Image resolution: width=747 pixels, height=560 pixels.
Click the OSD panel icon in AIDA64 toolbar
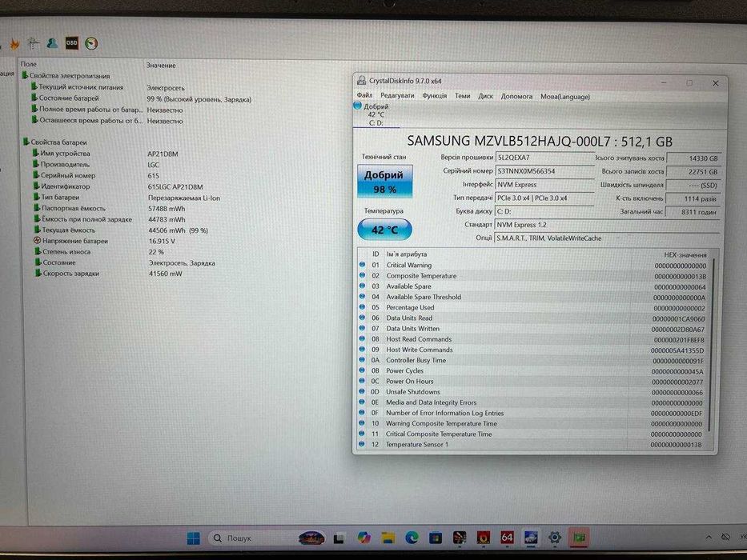[x=71, y=43]
